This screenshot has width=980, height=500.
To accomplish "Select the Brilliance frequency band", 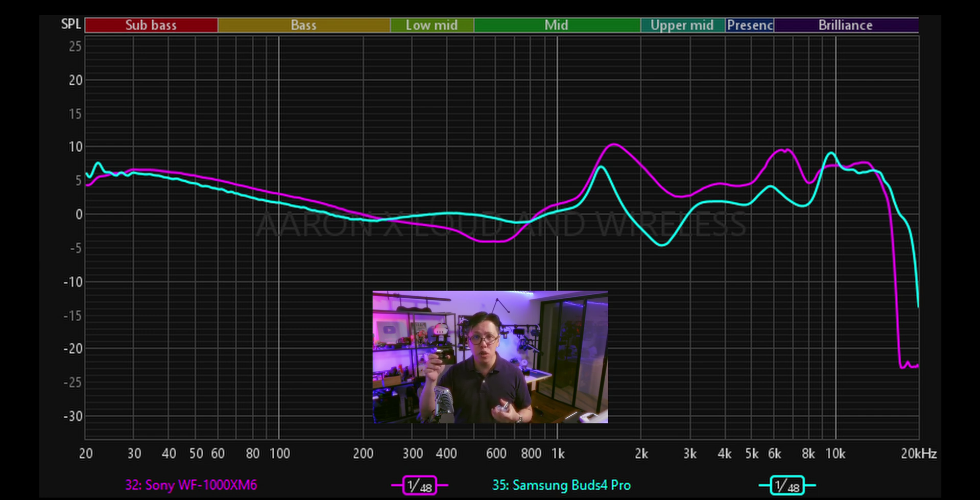I will pyautogui.click(x=846, y=25).
